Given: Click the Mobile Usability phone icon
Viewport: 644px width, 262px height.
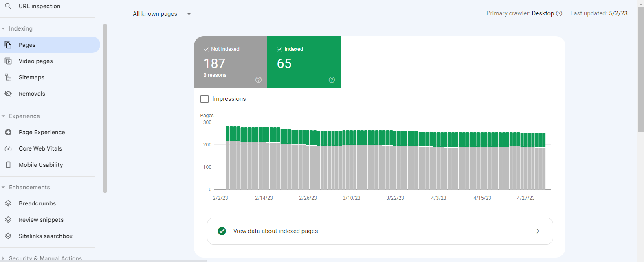Looking at the screenshot, I should (x=8, y=165).
